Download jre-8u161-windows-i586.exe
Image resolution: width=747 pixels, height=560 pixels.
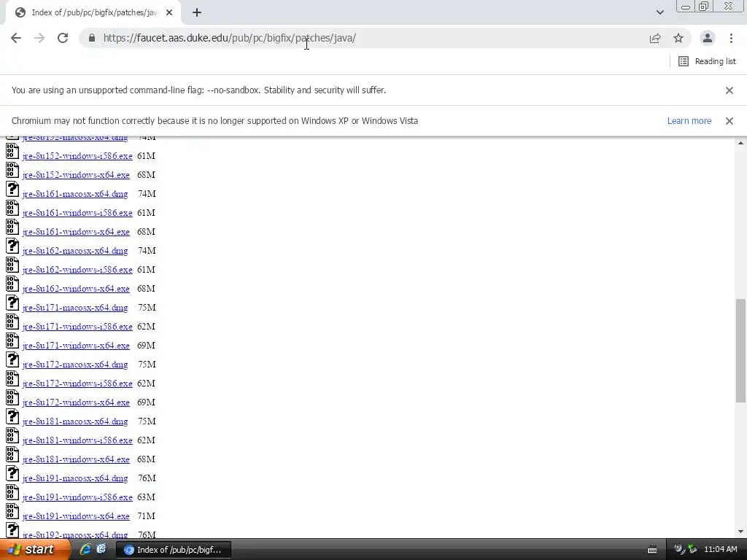pyautogui.click(x=77, y=213)
